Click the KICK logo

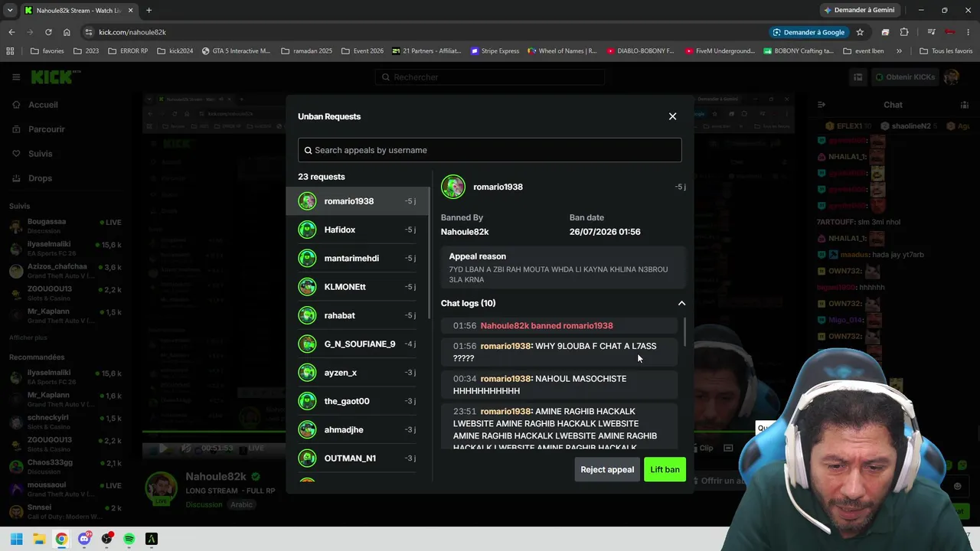55,77
